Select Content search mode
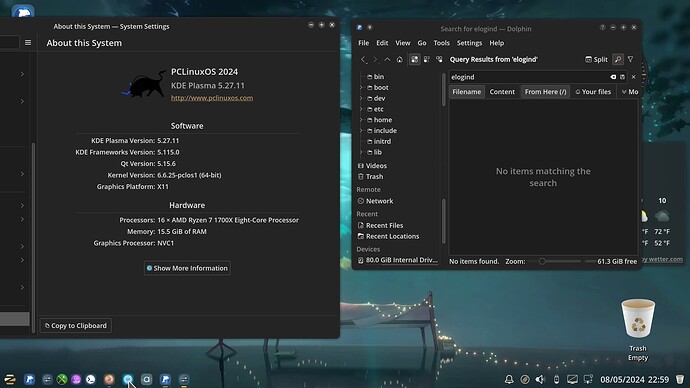Screen dimensions: 690x388 tap(502, 92)
